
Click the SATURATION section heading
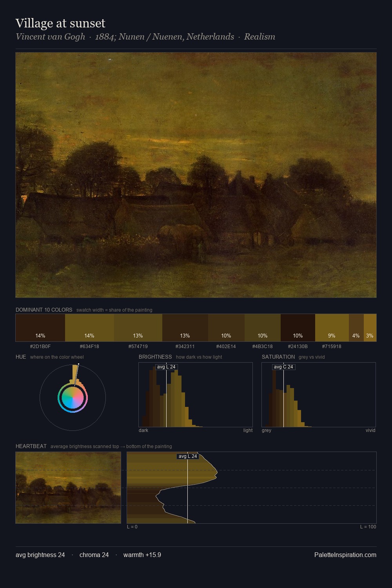pyautogui.click(x=278, y=357)
